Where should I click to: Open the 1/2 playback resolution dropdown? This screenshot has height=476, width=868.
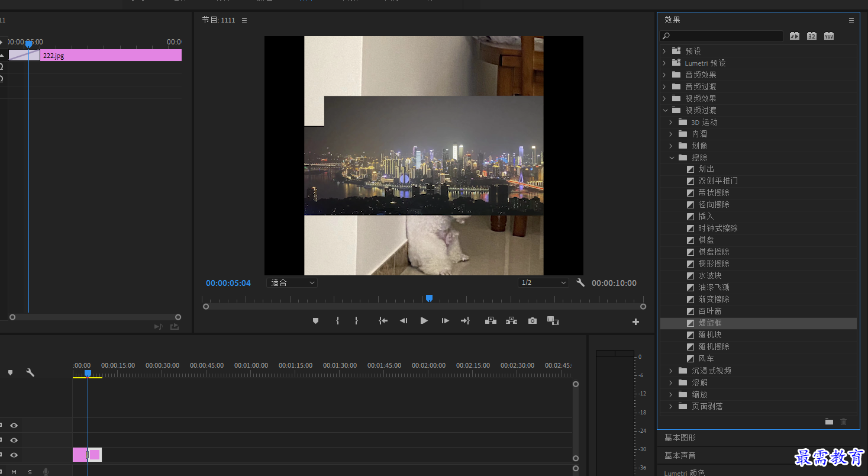[x=543, y=283]
